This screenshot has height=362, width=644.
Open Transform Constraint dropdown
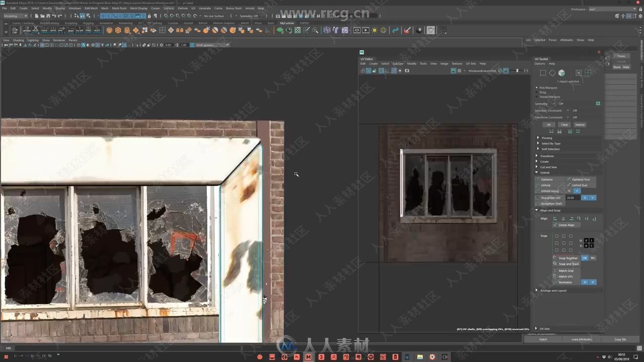click(568, 117)
